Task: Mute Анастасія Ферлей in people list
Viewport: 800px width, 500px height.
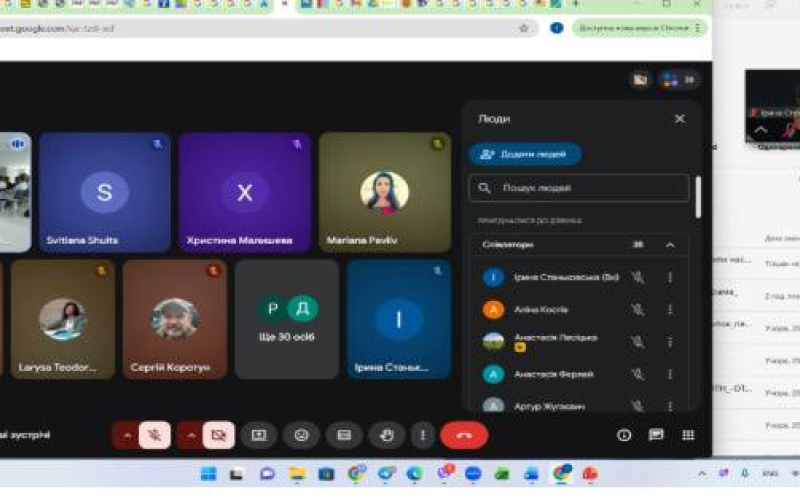Action: (638, 374)
